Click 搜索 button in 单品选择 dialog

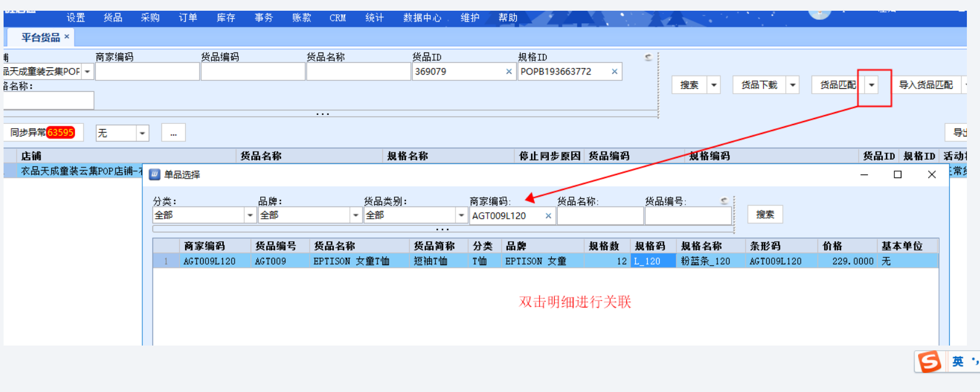click(x=764, y=214)
